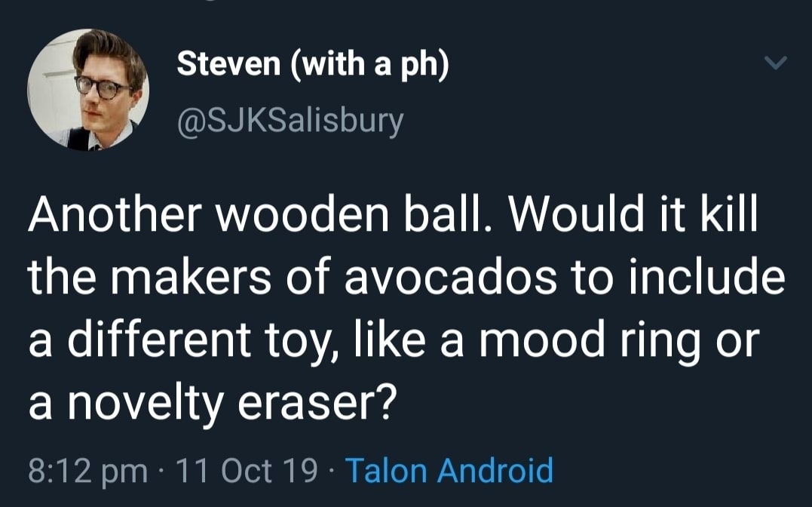This screenshot has width=812, height=507.
Task: Open the Talon Android source link
Action: tap(449, 470)
